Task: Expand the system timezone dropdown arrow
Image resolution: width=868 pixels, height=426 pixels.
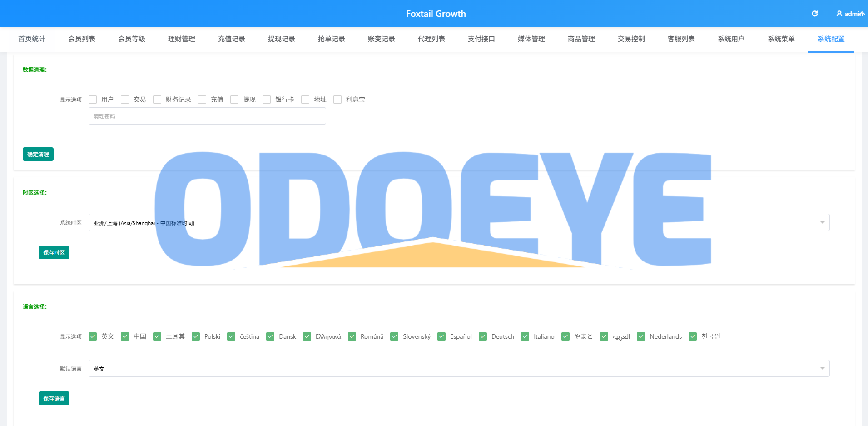Action: pyautogui.click(x=822, y=222)
